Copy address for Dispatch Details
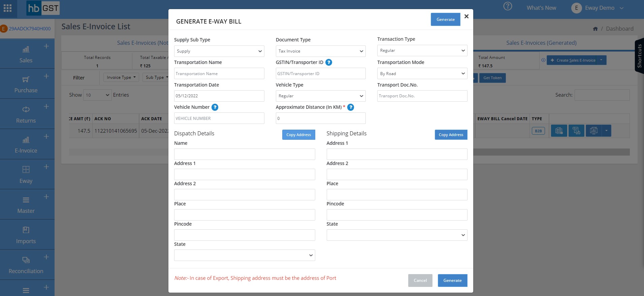Screen dimensions: 644x296 pyautogui.click(x=298, y=135)
